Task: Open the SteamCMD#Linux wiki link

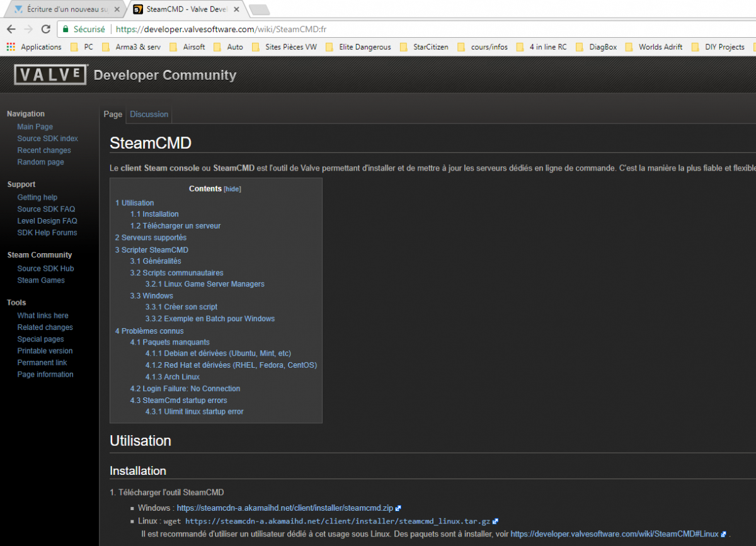Action: click(x=614, y=534)
